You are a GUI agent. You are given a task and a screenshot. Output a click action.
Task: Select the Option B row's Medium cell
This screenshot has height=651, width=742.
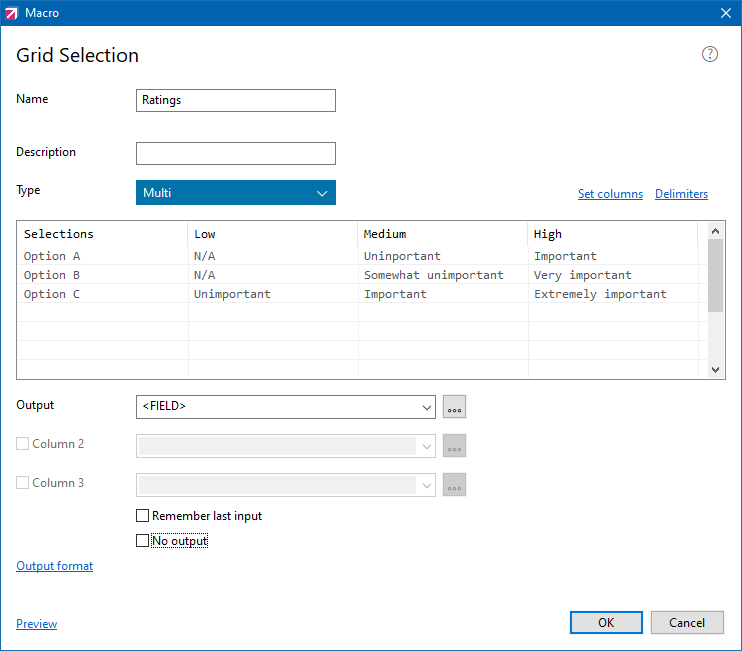(442, 275)
